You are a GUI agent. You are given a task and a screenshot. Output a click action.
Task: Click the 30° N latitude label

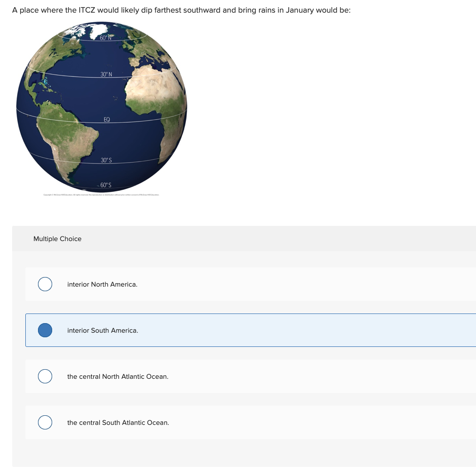click(x=105, y=74)
